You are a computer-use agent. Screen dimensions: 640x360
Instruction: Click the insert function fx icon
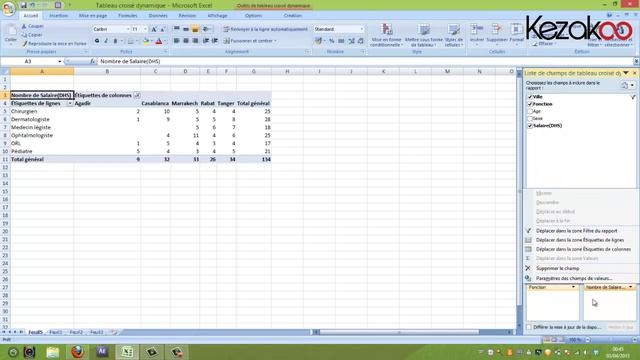[x=92, y=61]
